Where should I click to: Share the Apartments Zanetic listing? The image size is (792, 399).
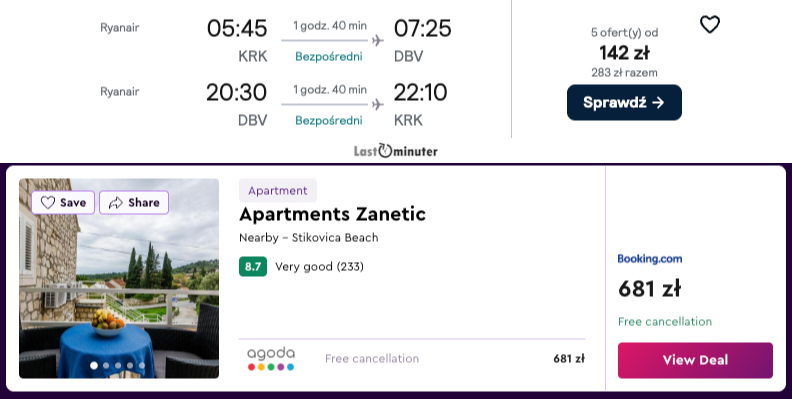click(134, 203)
